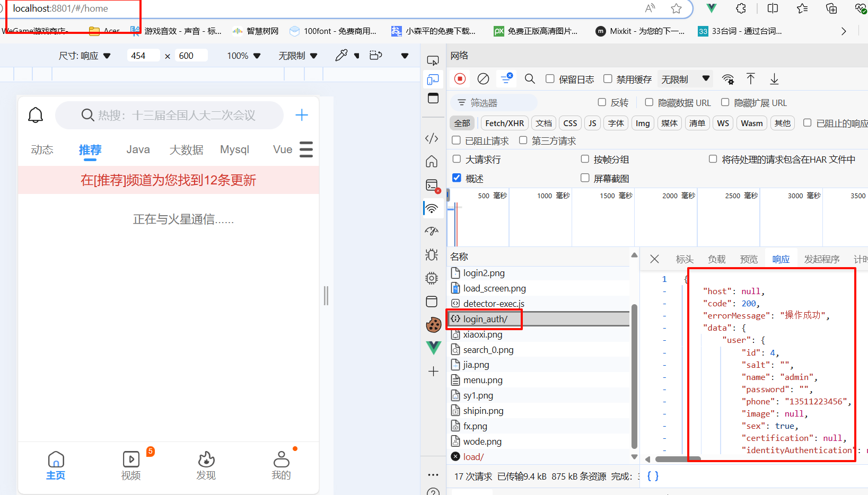Click the blue plus icon in app header
Image resolution: width=868 pixels, height=495 pixels.
click(302, 115)
